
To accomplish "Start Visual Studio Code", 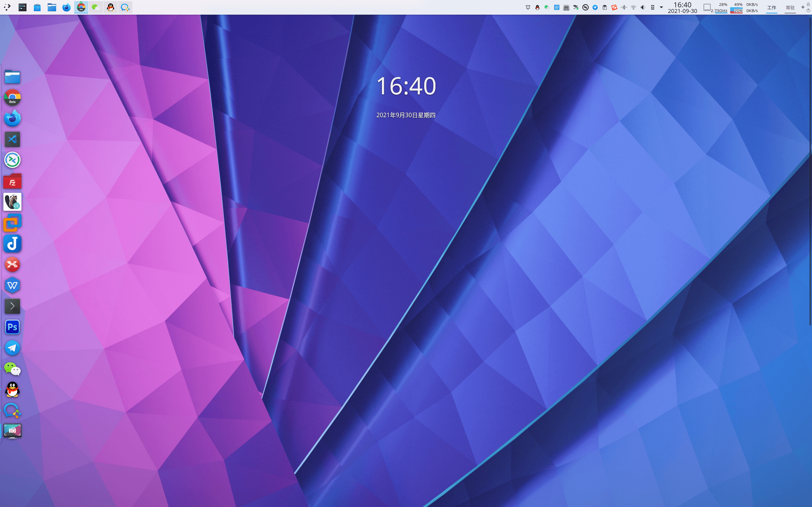I will coord(12,139).
